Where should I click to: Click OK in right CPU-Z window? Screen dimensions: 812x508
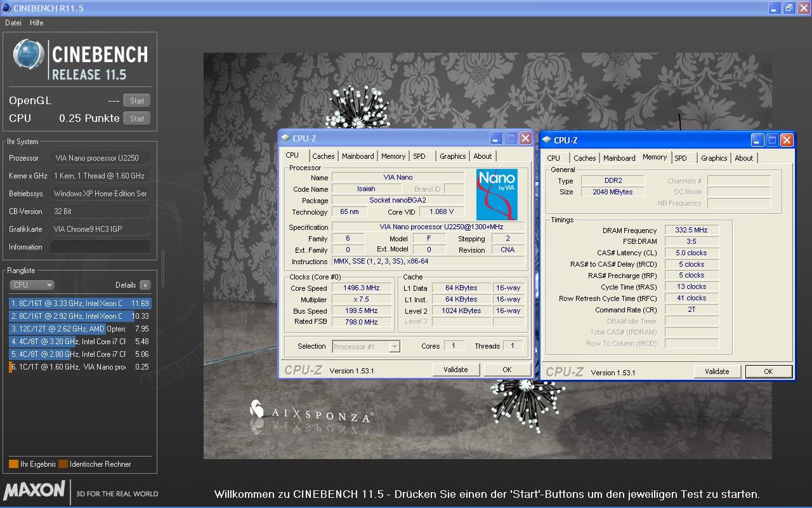[x=768, y=371]
